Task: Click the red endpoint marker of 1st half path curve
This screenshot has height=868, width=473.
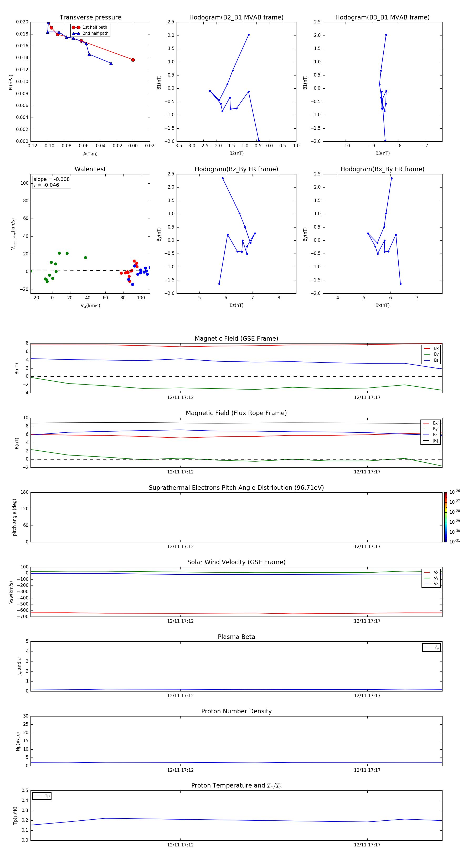Action: pos(133,60)
